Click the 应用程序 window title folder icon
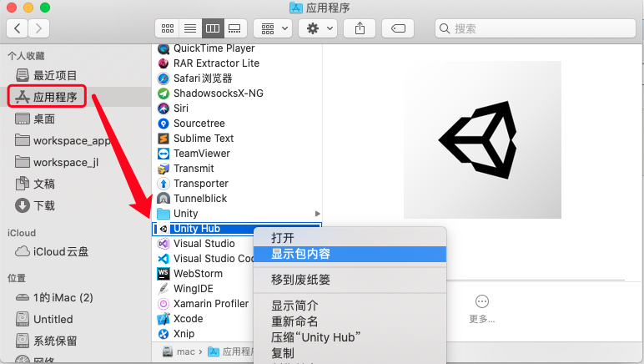644x364 pixels. pos(295,8)
